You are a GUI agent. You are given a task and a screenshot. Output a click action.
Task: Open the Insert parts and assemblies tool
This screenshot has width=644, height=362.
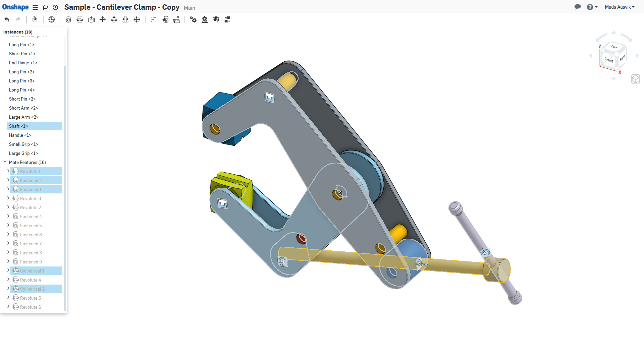click(35, 19)
